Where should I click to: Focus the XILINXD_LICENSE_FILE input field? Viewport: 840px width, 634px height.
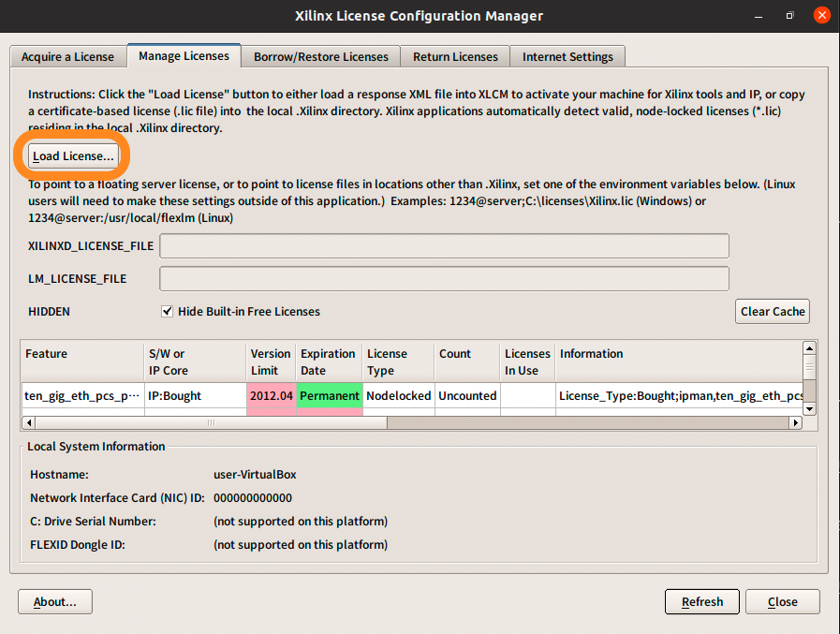tap(444, 246)
